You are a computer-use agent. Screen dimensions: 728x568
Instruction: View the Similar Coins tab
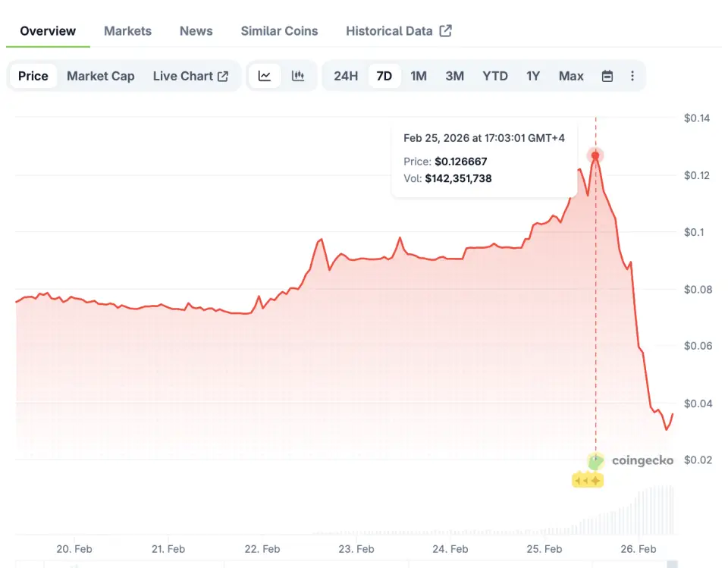pyautogui.click(x=279, y=31)
